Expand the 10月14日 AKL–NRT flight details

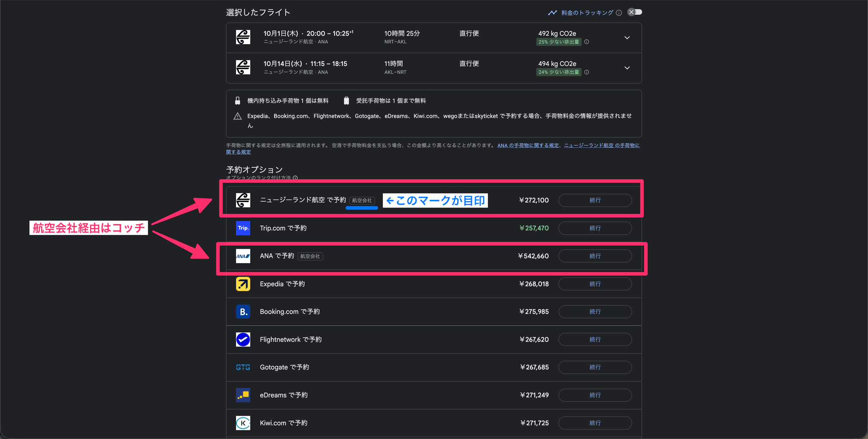pos(627,68)
